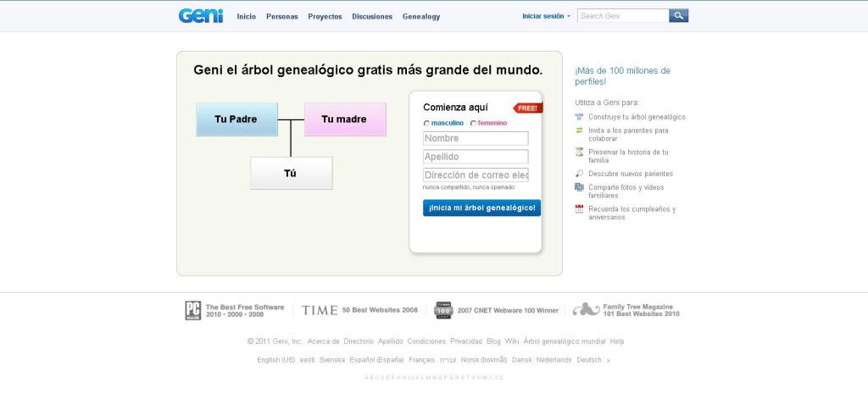868x399 pixels.
Task: Open the Wiki footer link
Action: tap(511, 341)
